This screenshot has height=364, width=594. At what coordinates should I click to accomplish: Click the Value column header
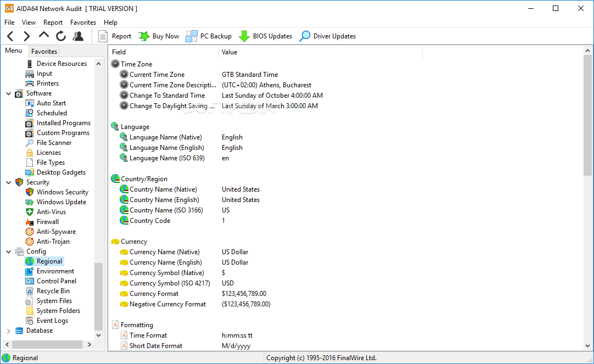320,52
